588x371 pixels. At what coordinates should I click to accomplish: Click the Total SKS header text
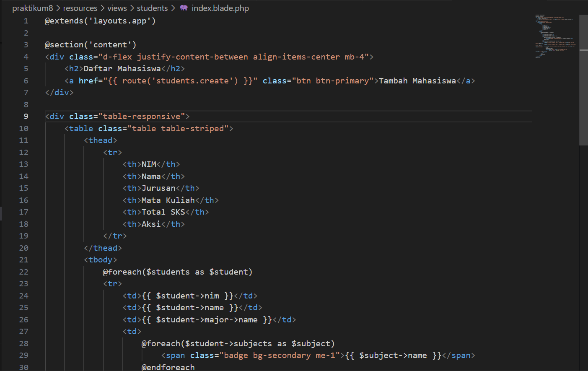(x=163, y=212)
